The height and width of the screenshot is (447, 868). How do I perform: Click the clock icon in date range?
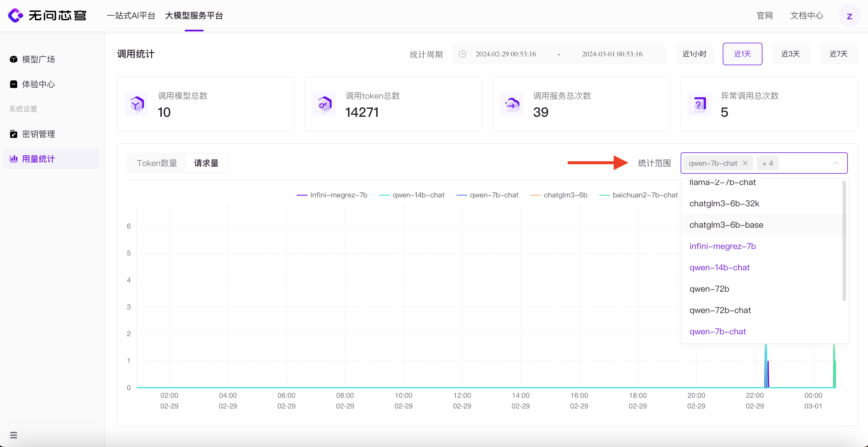coord(463,54)
